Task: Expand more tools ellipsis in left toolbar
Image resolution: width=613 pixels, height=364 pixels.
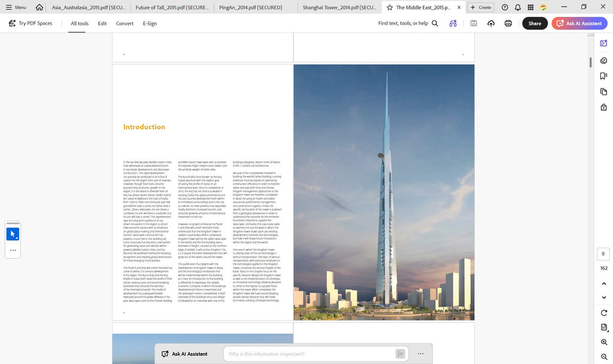Action: [x=13, y=250]
